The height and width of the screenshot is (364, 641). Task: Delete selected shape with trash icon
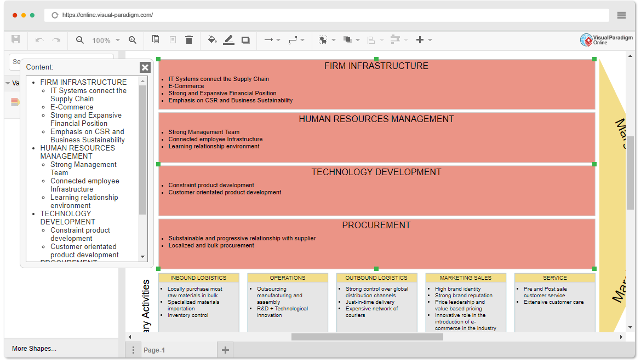189,39
